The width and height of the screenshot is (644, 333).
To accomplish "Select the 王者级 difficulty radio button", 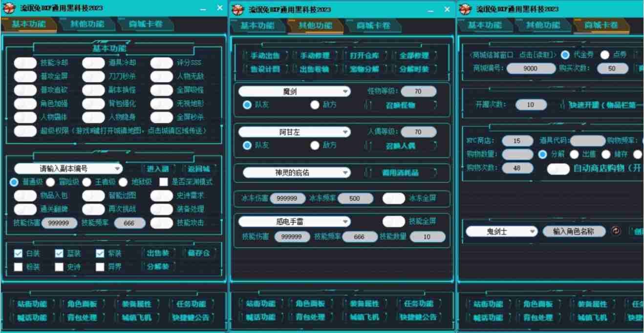I will (86, 182).
